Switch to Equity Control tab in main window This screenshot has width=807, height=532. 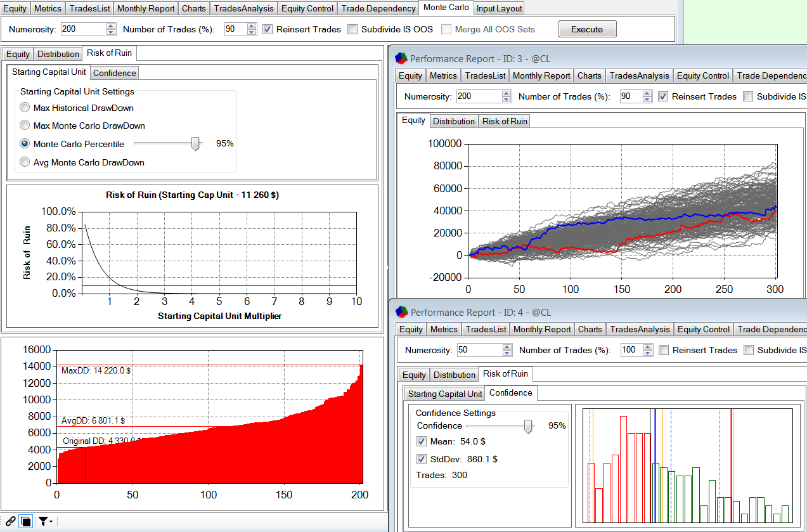[x=307, y=8]
